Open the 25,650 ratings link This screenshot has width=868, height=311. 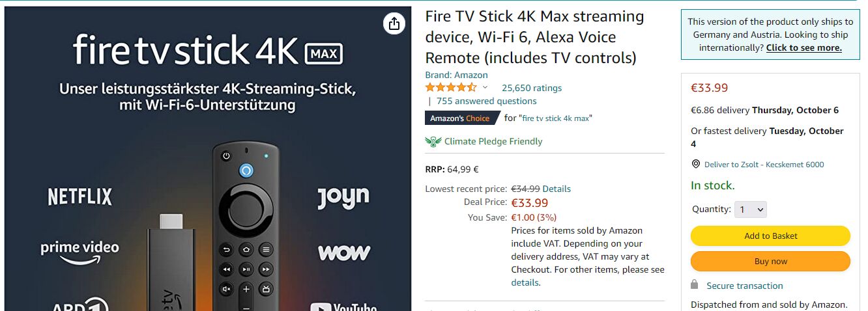[531, 88]
